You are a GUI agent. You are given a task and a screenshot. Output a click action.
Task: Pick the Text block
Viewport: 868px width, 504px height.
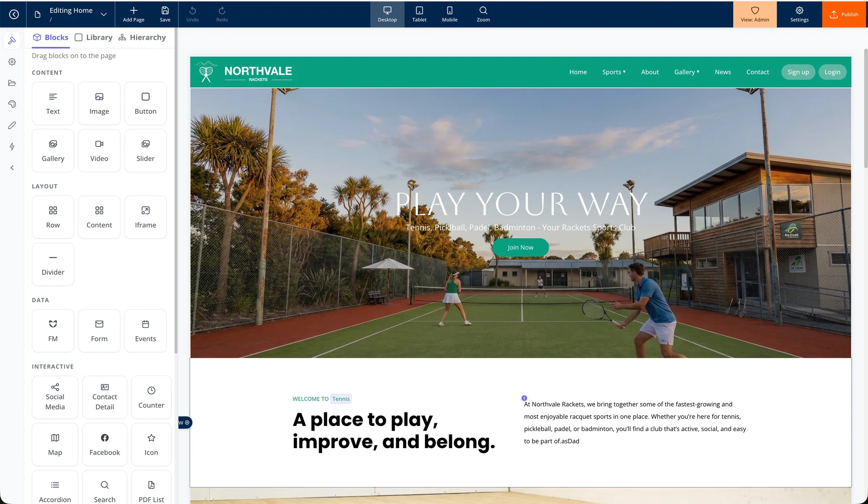pyautogui.click(x=53, y=103)
